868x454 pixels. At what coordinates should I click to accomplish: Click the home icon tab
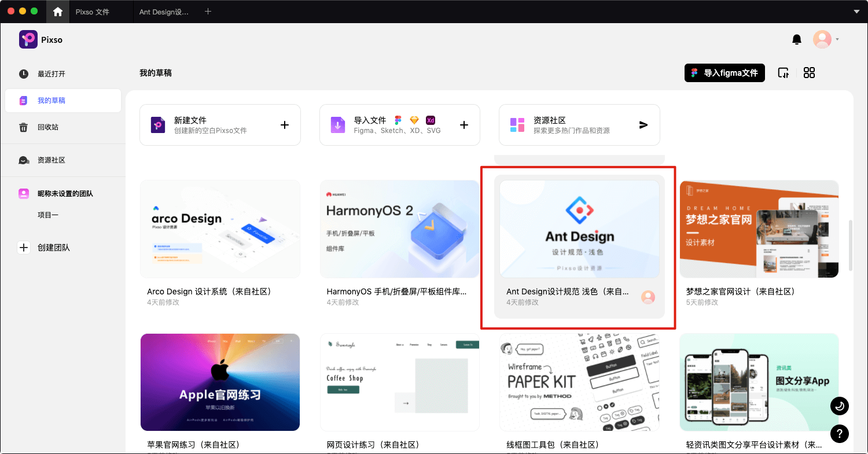click(x=57, y=12)
